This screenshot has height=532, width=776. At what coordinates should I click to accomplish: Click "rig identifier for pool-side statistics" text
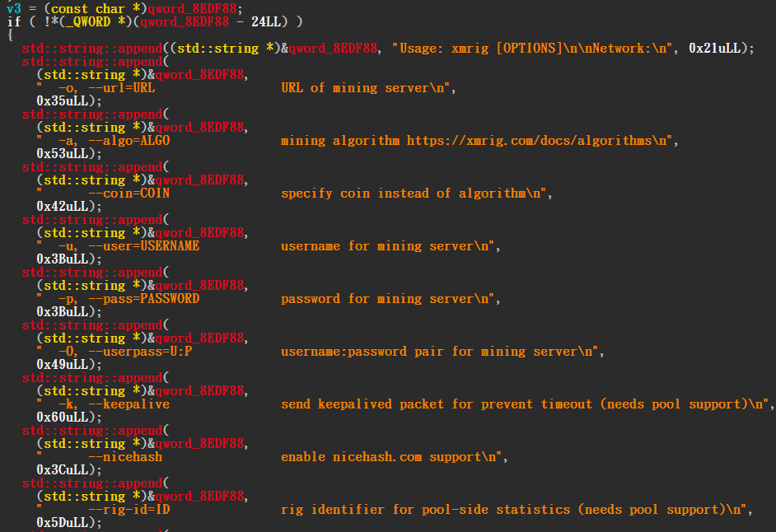click(426, 510)
